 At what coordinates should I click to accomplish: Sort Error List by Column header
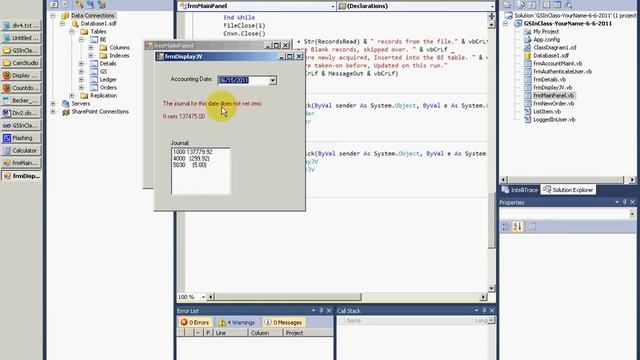[x=265, y=333]
